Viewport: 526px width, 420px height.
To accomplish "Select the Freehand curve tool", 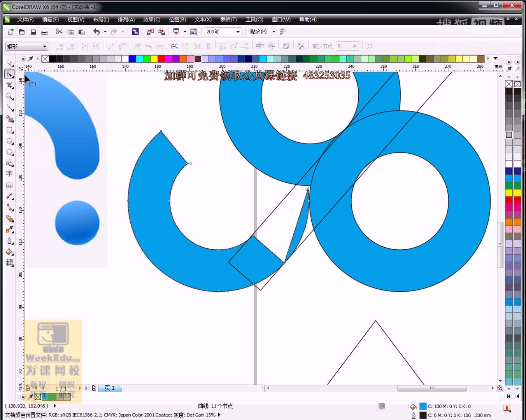I will coord(10,108).
